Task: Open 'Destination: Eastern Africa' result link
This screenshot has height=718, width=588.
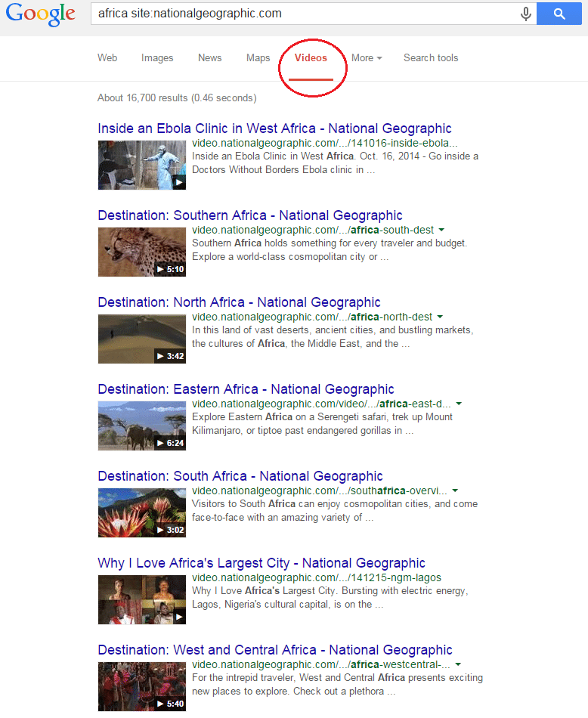Action: pos(246,389)
